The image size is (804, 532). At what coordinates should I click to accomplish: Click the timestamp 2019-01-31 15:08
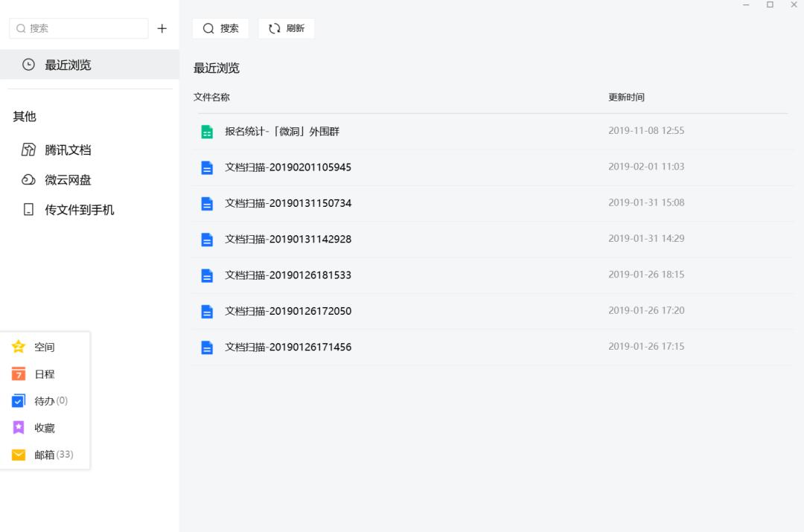point(646,202)
